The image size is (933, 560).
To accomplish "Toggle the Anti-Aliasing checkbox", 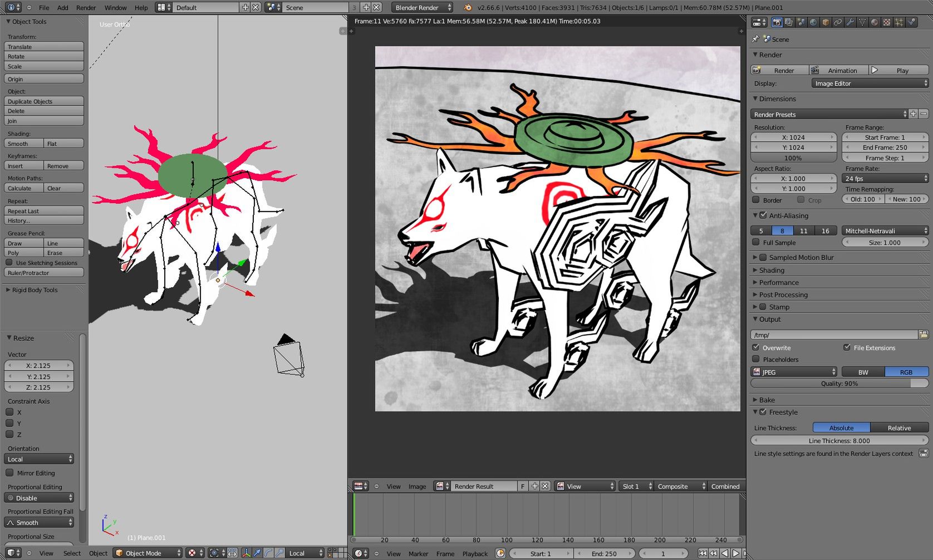I will [x=763, y=215].
